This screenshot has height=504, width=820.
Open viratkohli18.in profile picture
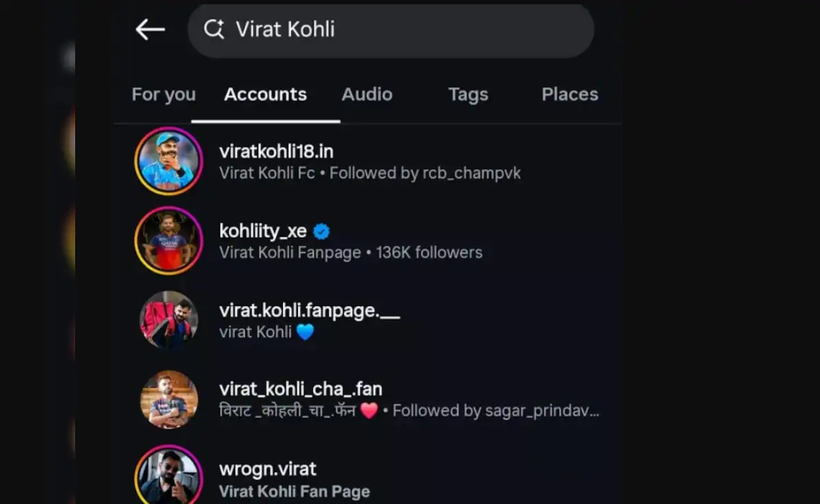(168, 161)
